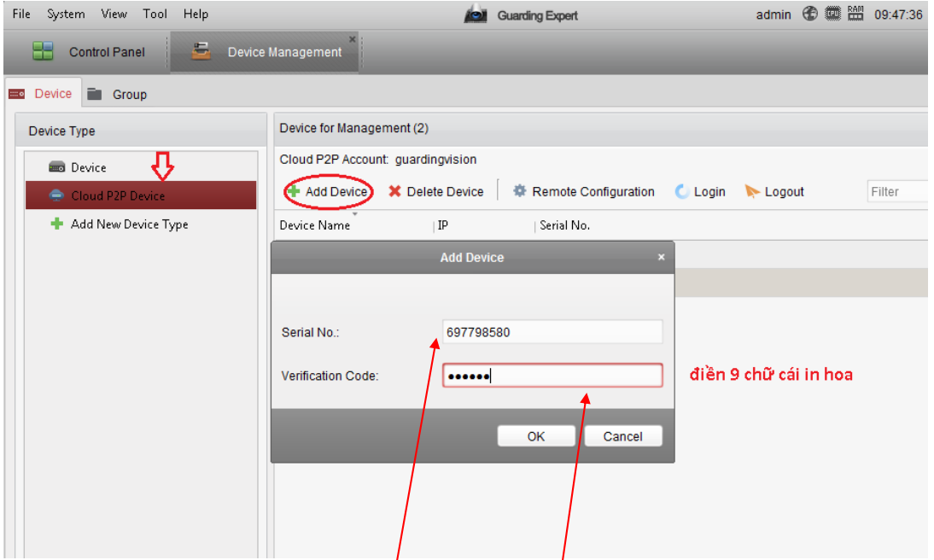Cancel the Add Device dialog
Viewport: 934px width, 560px height.
(x=623, y=436)
